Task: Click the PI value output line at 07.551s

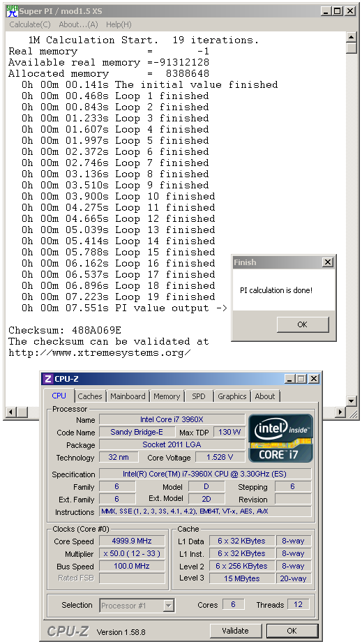Action: [x=125, y=308]
